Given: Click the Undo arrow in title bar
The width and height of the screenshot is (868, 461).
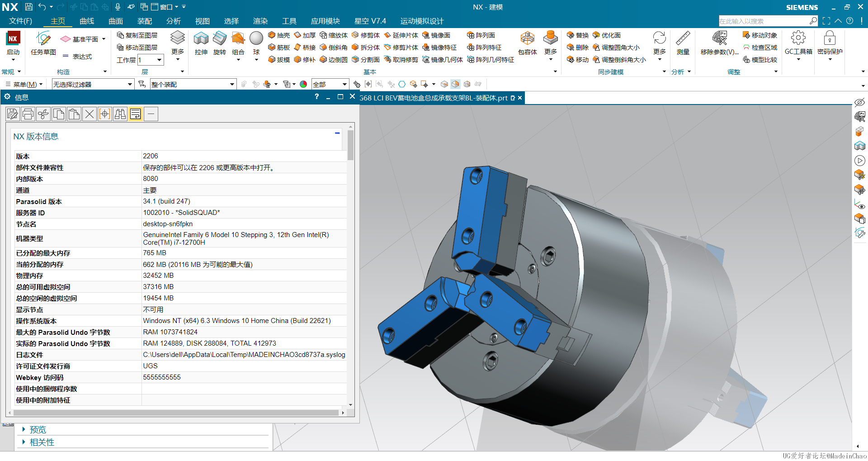Looking at the screenshot, I should point(42,7).
